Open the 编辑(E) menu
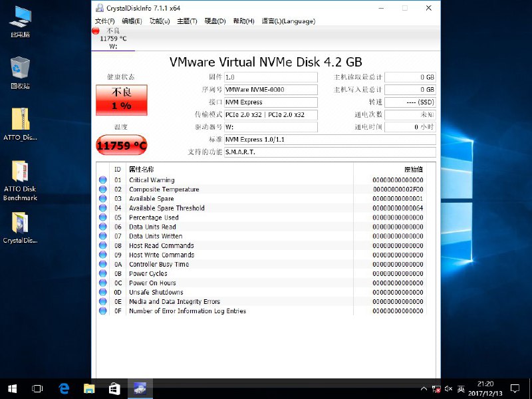The width and height of the screenshot is (532, 399). (132, 21)
